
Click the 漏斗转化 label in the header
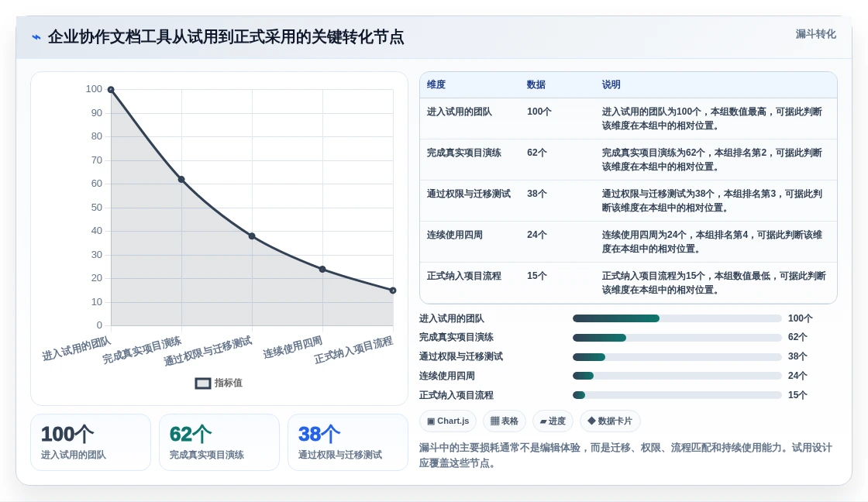[x=815, y=34]
